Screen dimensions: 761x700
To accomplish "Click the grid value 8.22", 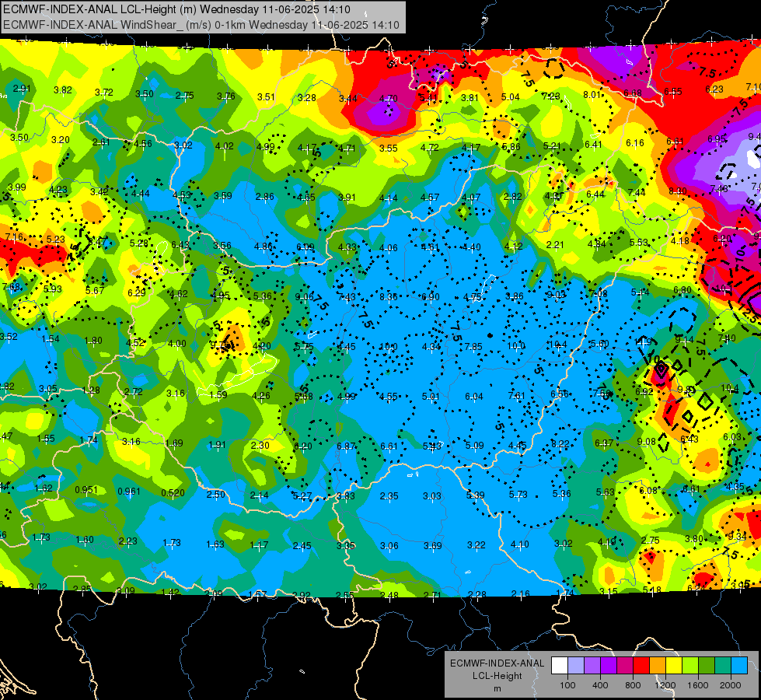I will (560, 443).
